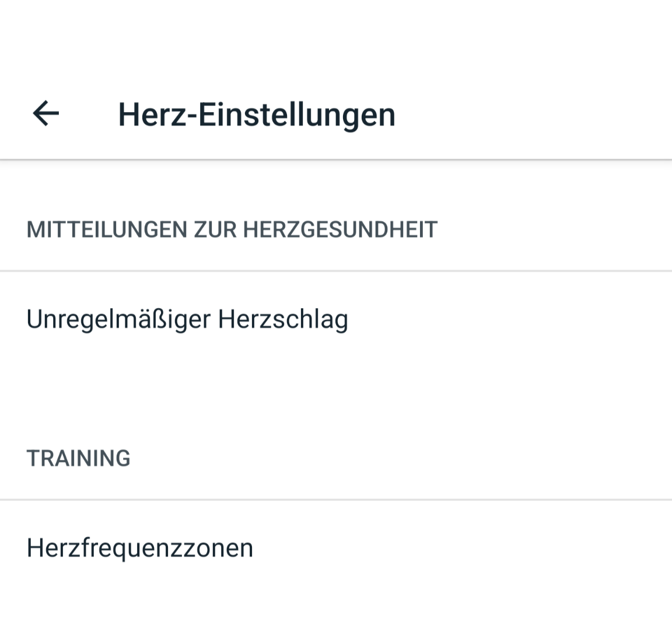Open Unregelmäßiger Herzschlag settings
This screenshot has width=672, height=642.
[187, 319]
